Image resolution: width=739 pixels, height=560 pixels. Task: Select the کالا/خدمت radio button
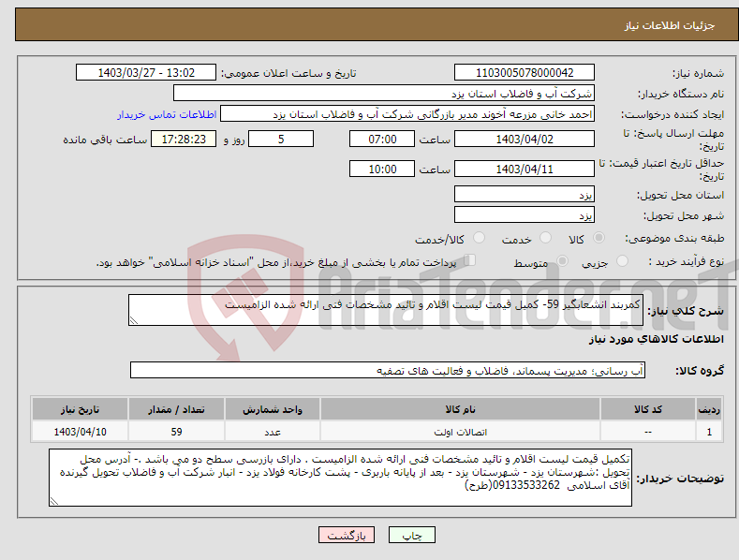(479, 238)
